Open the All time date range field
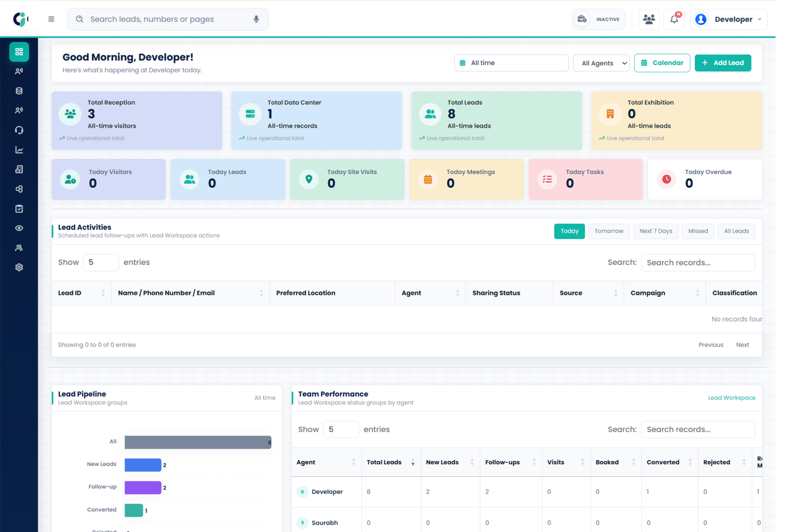This screenshot has height=532, width=787. pos(511,63)
